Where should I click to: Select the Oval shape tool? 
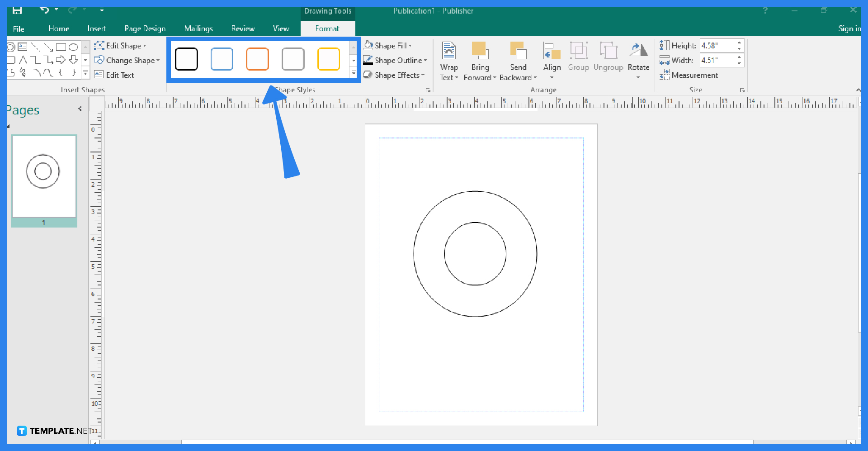pos(74,47)
